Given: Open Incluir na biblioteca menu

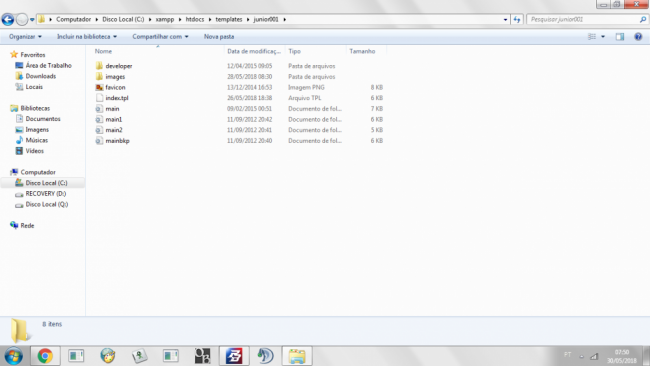Looking at the screenshot, I should click(x=87, y=36).
